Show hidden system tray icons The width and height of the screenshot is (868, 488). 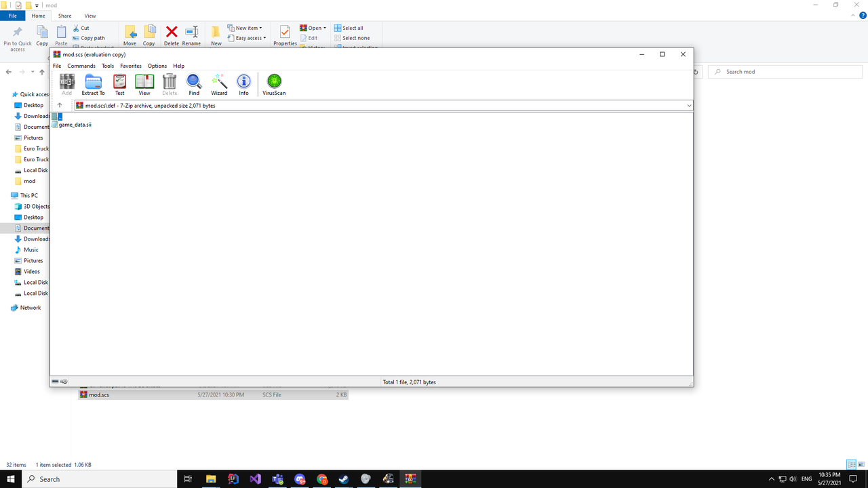pyautogui.click(x=771, y=479)
